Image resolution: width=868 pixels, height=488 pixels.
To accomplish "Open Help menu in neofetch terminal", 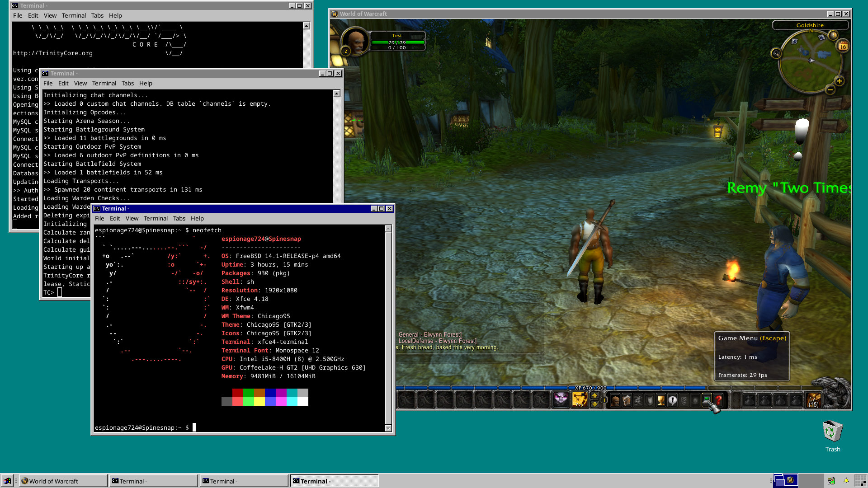I will click(197, 218).
